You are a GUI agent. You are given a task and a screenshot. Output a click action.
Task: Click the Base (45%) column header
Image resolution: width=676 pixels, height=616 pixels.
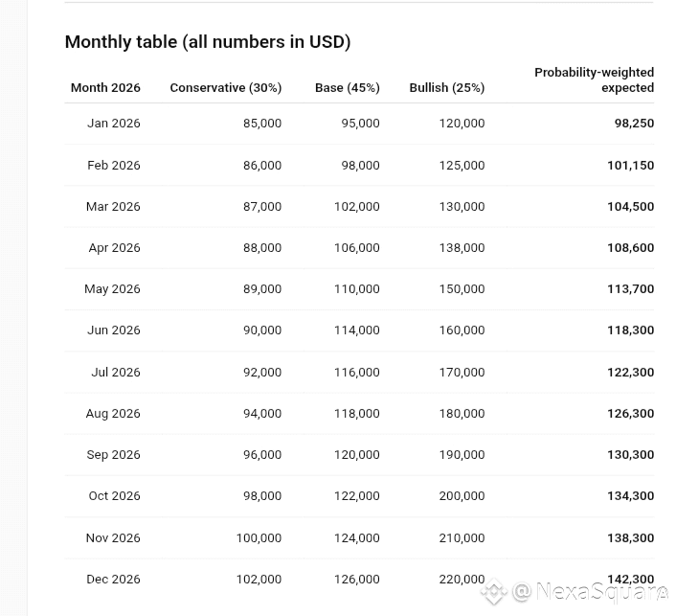click(x=348, y=87)
